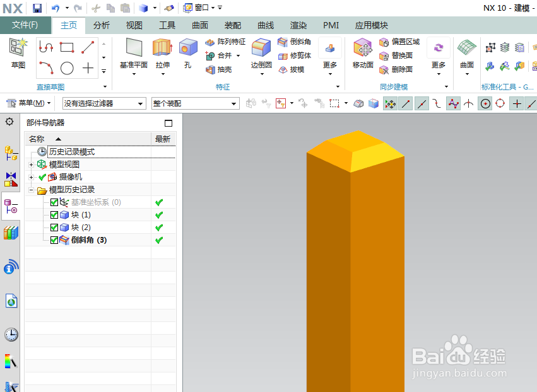The width and height of the screenshot is (537, 392).
Task: Open the Reuse Library books icon
Action: [x=11, y=233]
